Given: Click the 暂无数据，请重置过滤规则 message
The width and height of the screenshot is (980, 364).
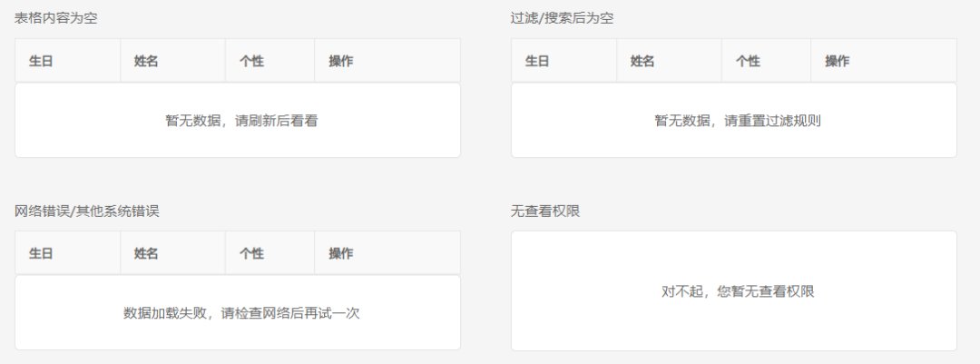Looking at the screenshot, I should point(738,121).
